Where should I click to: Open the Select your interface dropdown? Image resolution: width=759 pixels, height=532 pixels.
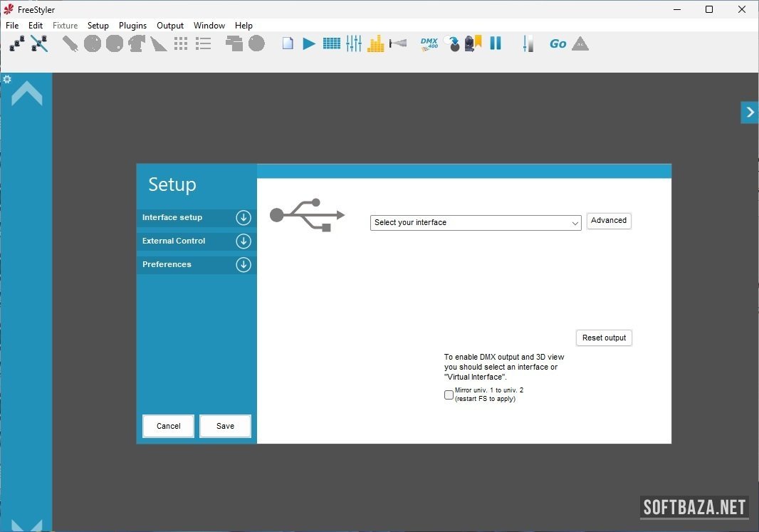(x=476, y=223)
